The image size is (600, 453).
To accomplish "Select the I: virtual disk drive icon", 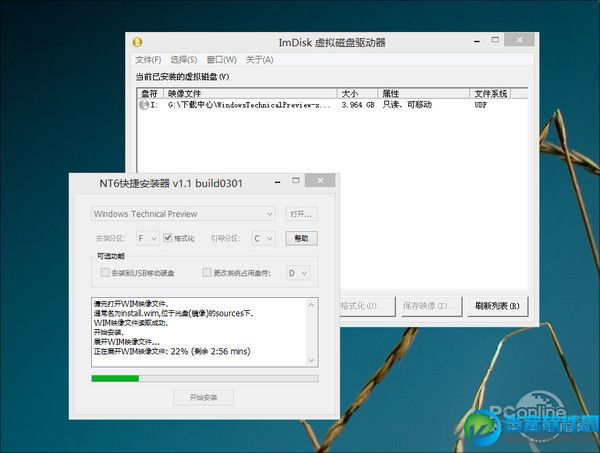I will [x=144, y=104].
